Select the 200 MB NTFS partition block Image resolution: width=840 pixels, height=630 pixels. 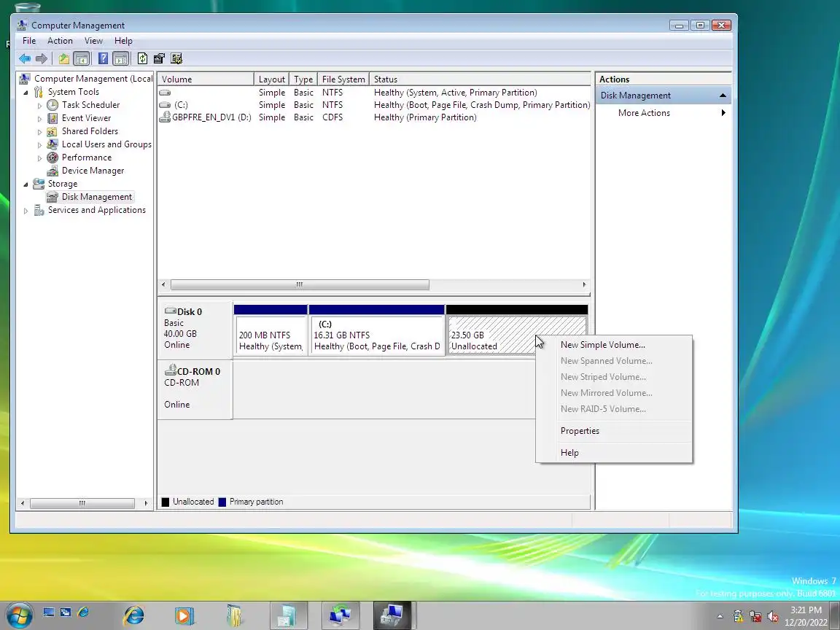(x=271, y=330)
